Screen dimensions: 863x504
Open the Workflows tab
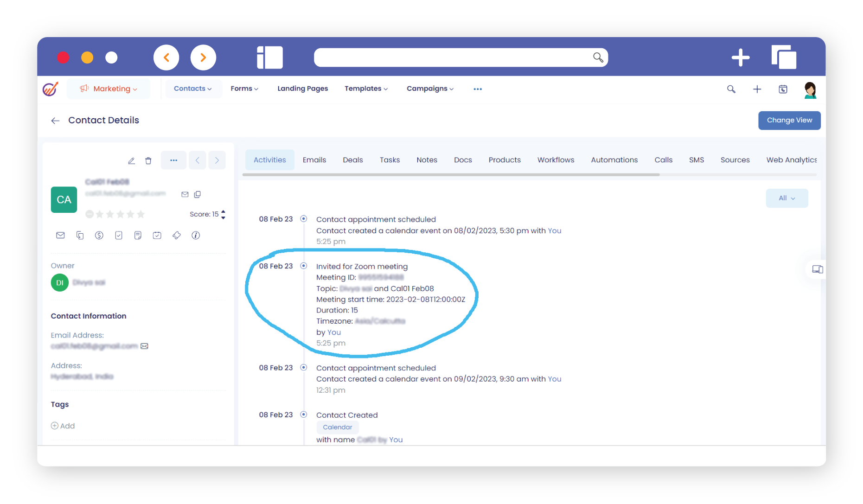click(x=556, y=160)
